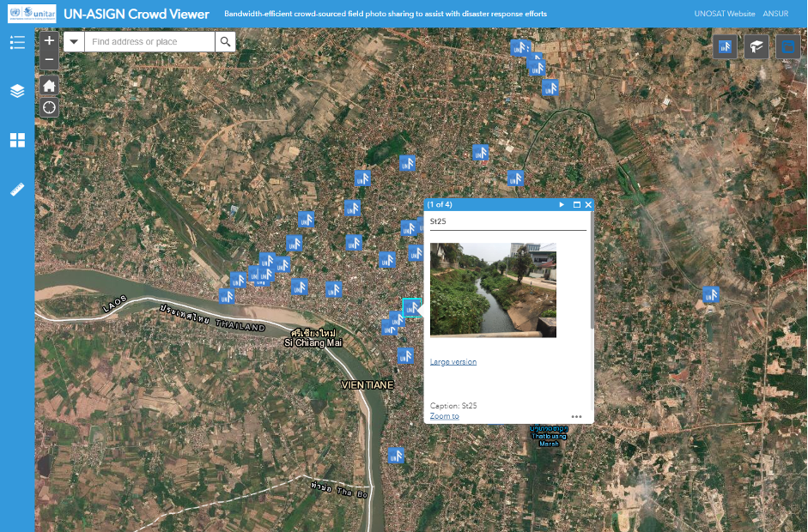808x532 pixels.
Task: Open the graduation cap widget button
Action: click(756, 46)
